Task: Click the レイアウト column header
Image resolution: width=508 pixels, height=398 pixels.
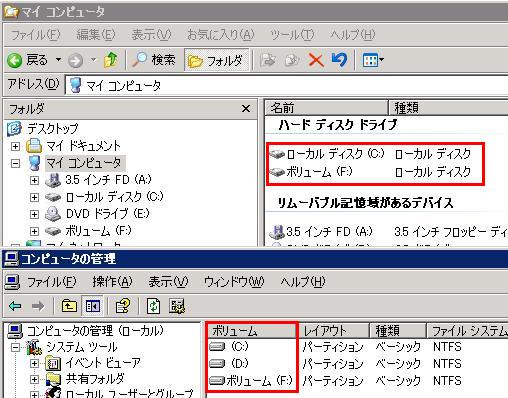Action: tap(333, 331)
